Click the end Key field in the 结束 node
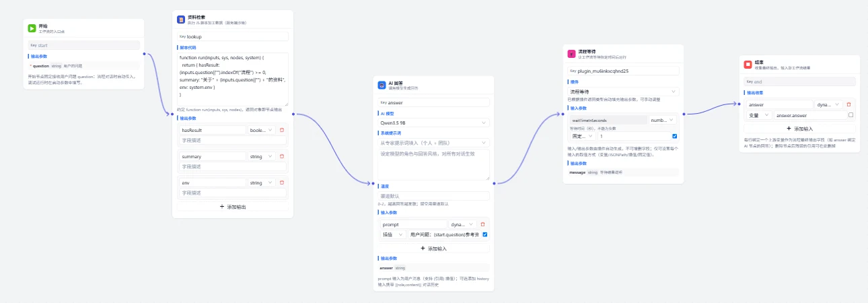The height and width of the screenshot is (303, 868). click(x=799, y=81)
